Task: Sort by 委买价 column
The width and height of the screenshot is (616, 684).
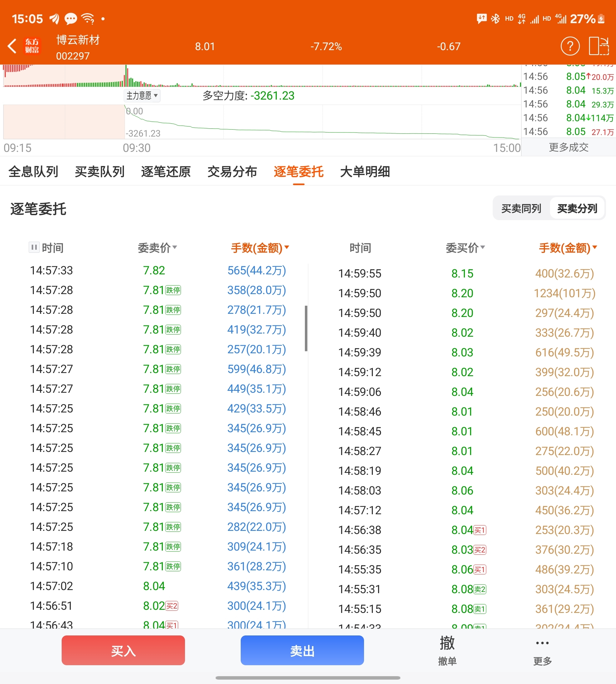Action: 465,248
